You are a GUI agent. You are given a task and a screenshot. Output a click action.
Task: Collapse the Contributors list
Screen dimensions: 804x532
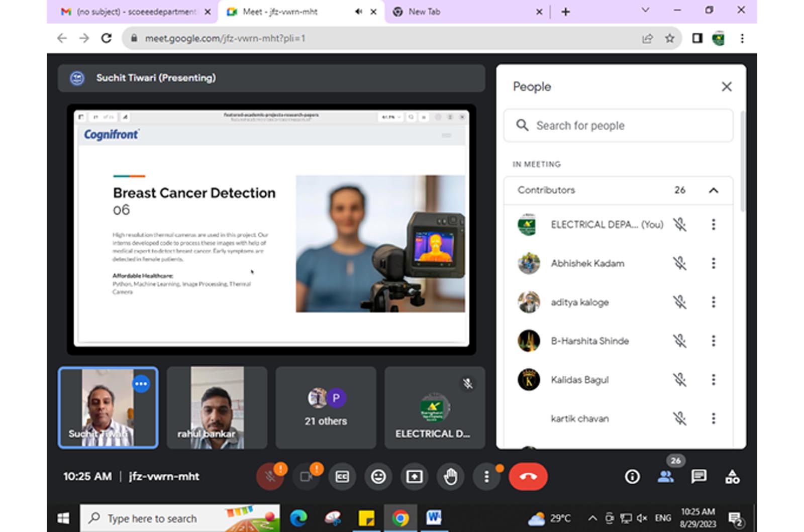pos(713,190)
